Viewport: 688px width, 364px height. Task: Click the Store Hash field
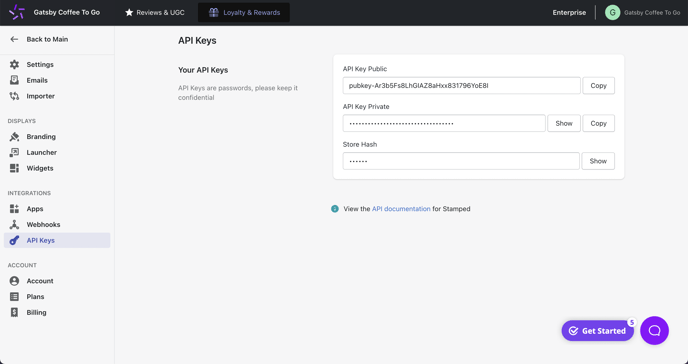tap(461, 161)
